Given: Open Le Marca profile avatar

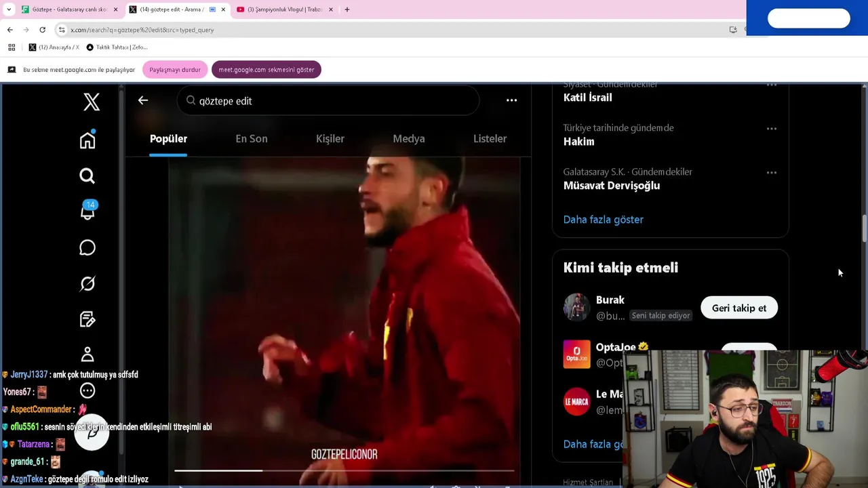Looking at the screenshot, I should 576,401.
